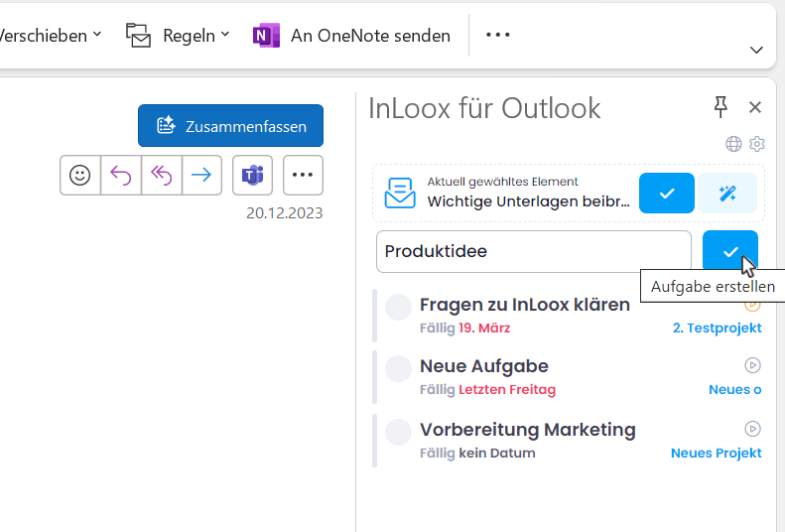
Task: Mark 'Fragen zu InLoox klären' complete
Action: point(399,307)
